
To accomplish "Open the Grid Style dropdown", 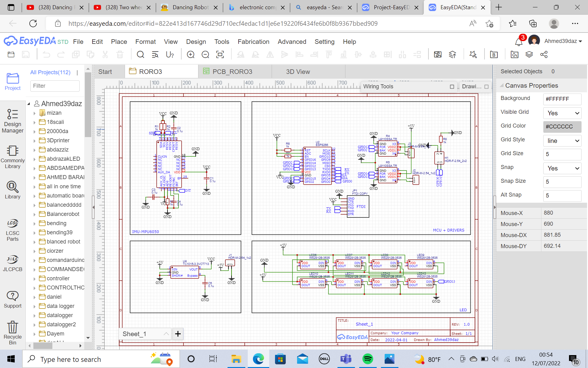I will click(x=562, y=141).
